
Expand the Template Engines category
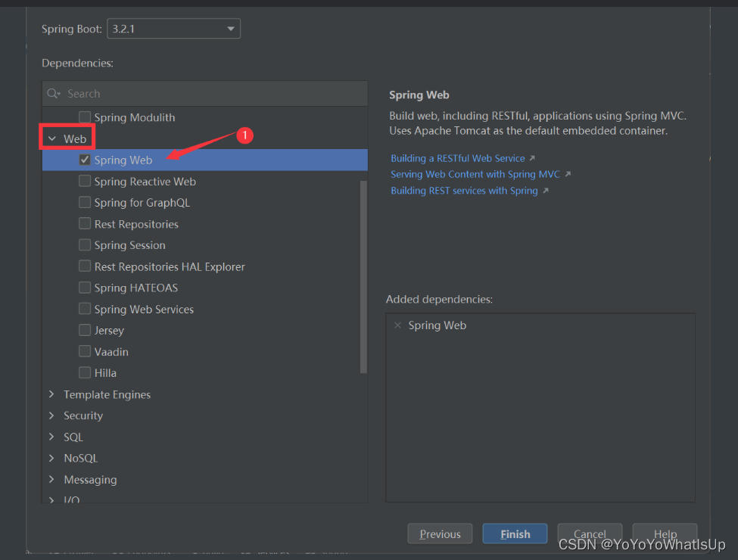click(x=51, y=394)
